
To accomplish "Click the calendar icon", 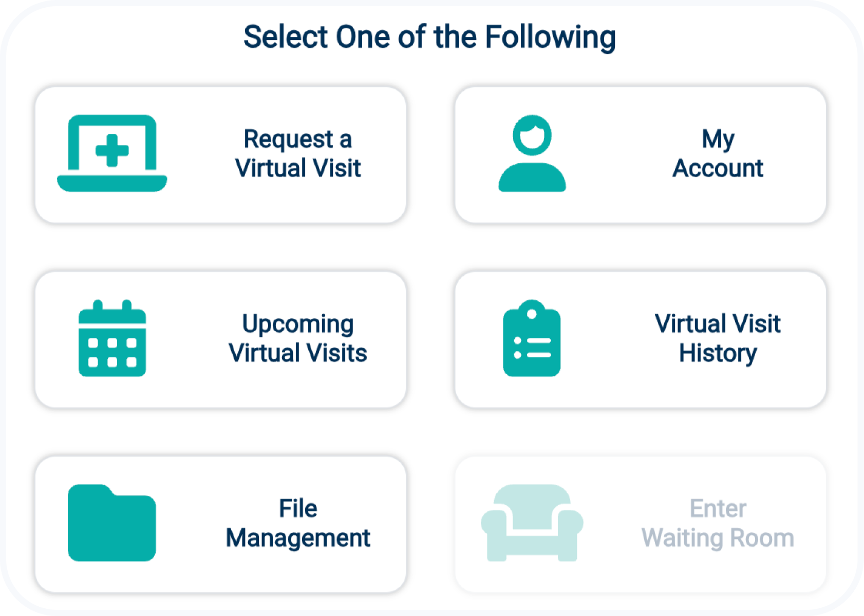I will (x=112, y=338).
